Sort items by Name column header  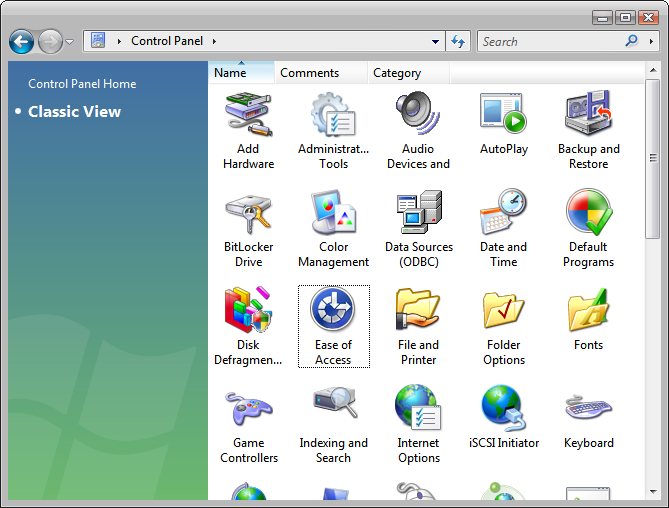(231, 73)
